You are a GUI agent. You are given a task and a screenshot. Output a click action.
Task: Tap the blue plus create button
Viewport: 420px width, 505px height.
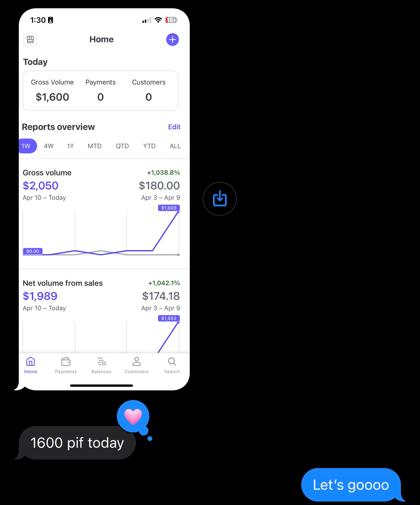point(172,39)
